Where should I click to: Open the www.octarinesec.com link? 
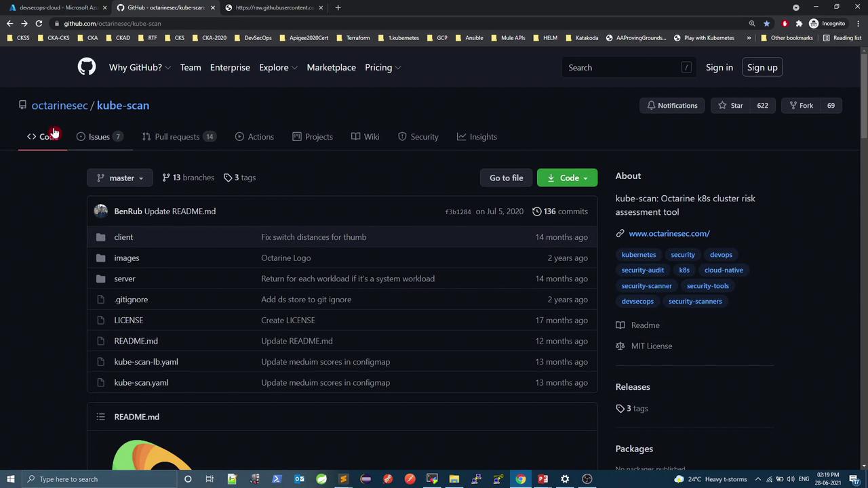pos(669,234)
